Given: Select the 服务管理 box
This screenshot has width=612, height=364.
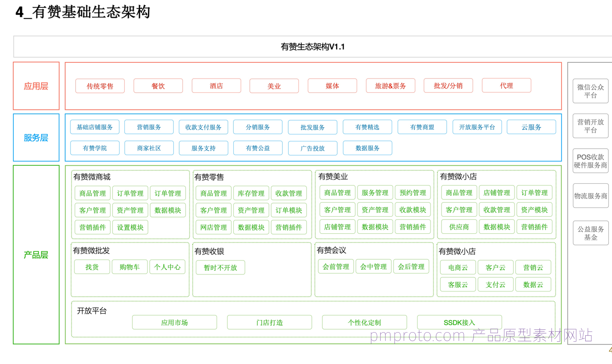Looking at the screenshot, I should [375, 193].
